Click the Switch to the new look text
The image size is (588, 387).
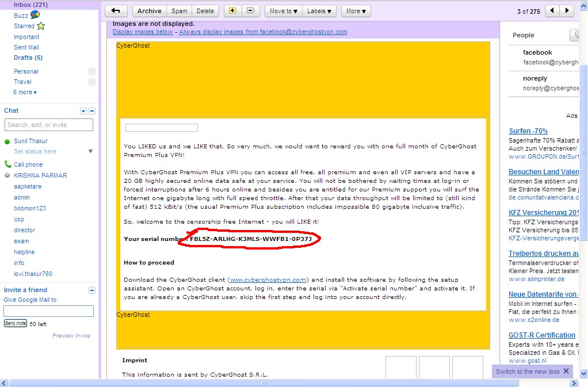click(528, 371)
